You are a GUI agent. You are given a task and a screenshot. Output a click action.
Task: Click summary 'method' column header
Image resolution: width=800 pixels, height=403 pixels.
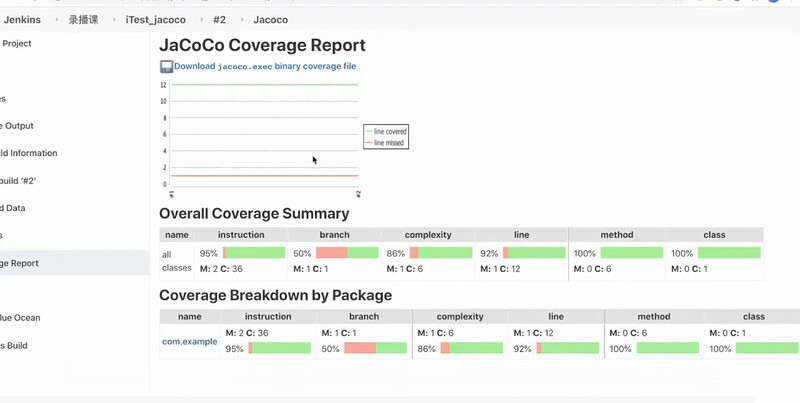617,235
